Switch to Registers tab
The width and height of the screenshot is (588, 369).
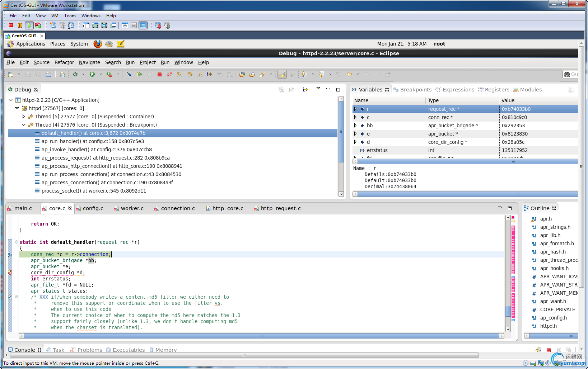(494, 90)
